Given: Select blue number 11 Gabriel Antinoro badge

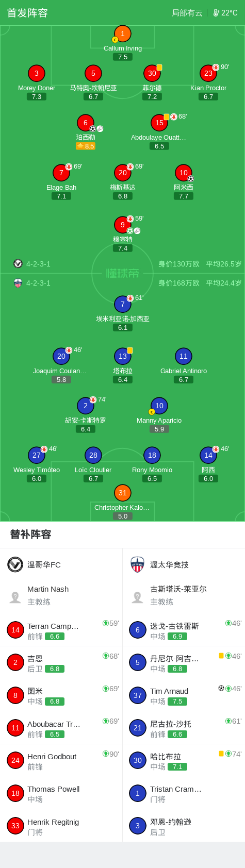Looking at the screenshot, I should pos(184,356).
